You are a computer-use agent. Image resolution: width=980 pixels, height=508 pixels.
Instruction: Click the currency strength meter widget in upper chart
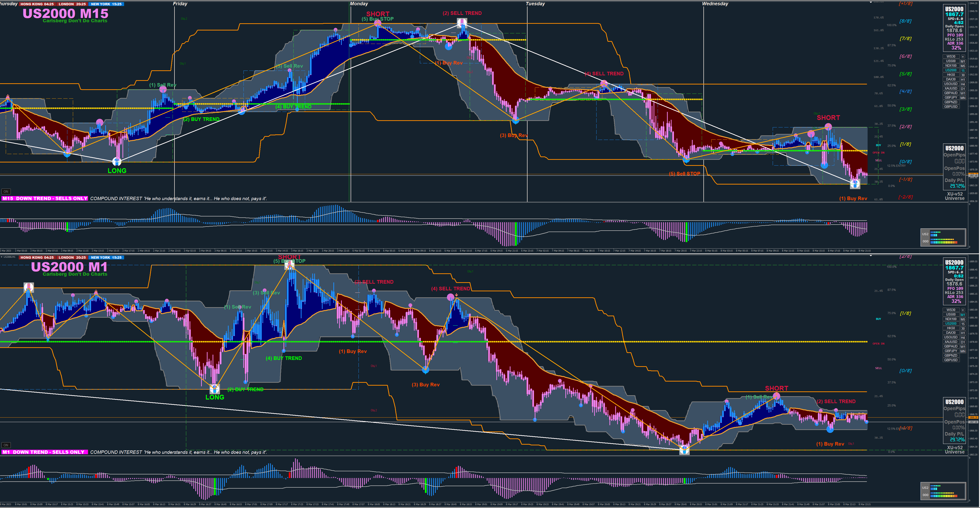(x=943, y=237)
